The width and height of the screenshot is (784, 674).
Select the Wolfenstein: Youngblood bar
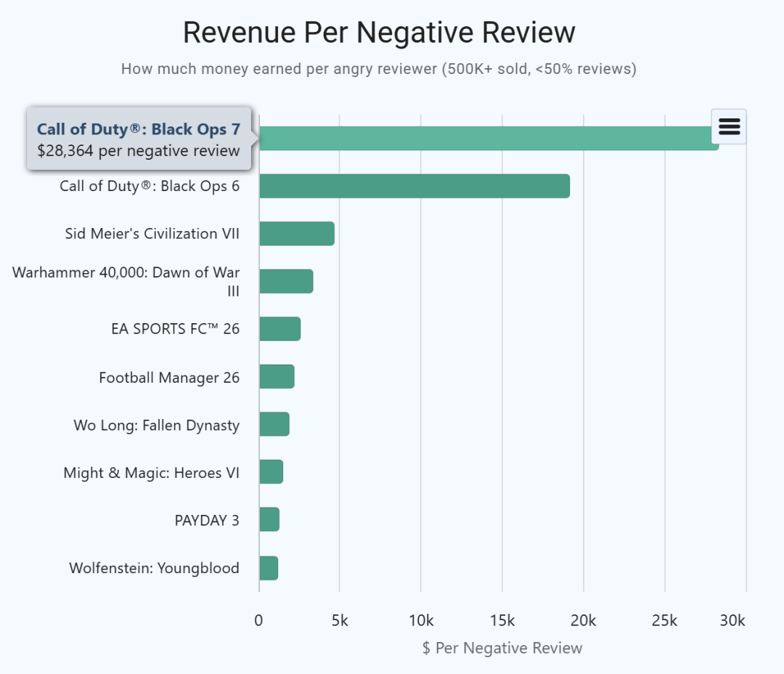tap(268, 568)
